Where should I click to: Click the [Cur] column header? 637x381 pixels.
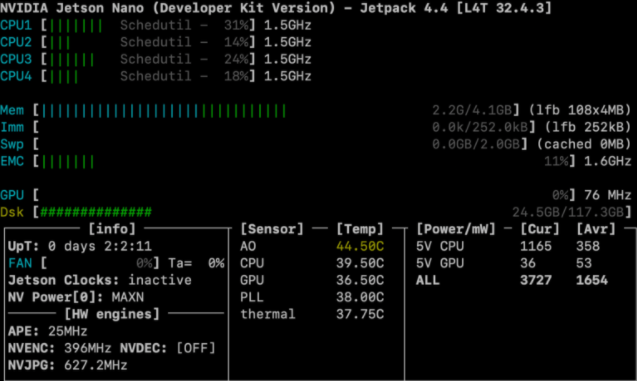pos(540,229)
